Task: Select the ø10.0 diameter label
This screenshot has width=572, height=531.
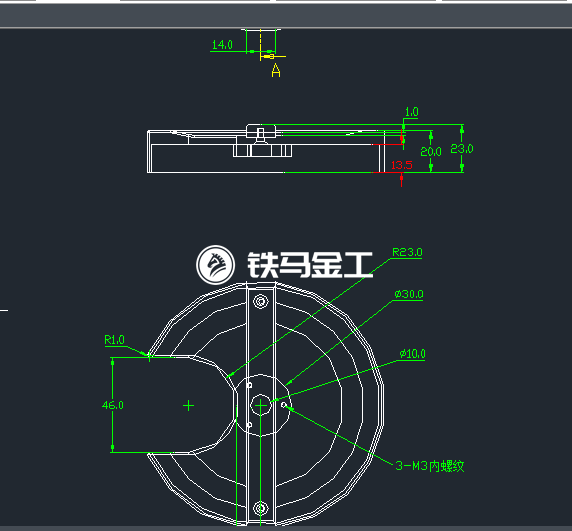Action: (x=412, y=354)
